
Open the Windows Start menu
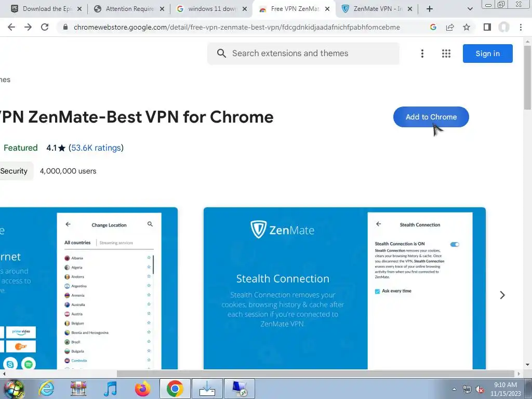[x=14, y=389]
